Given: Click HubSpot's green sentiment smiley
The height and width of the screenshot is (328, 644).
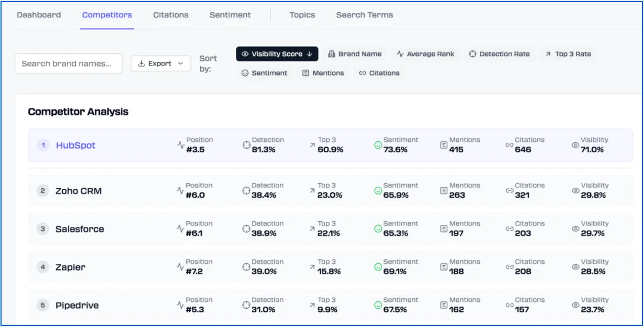Looking at the screenshot, I should [x=378, y=145].
